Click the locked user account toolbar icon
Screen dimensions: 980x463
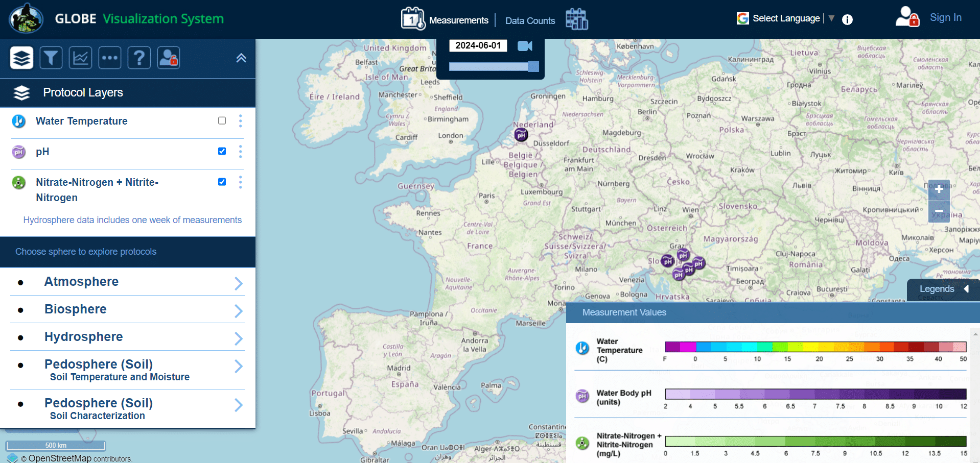tap(169, 58)
